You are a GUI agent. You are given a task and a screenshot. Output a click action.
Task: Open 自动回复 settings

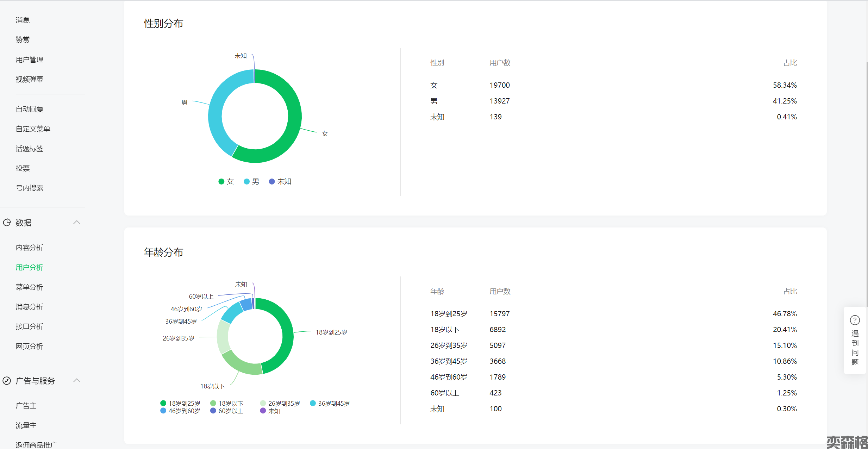click(x=30, y=109)
